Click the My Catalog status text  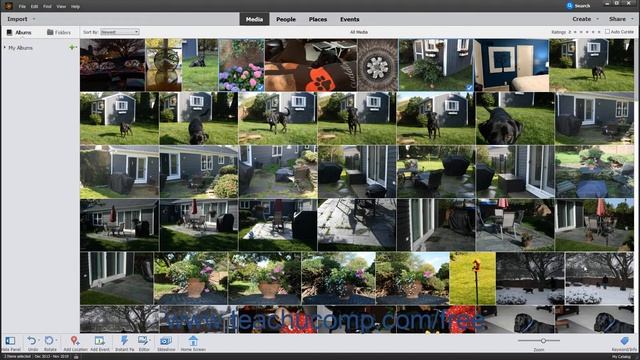point(622,357)
